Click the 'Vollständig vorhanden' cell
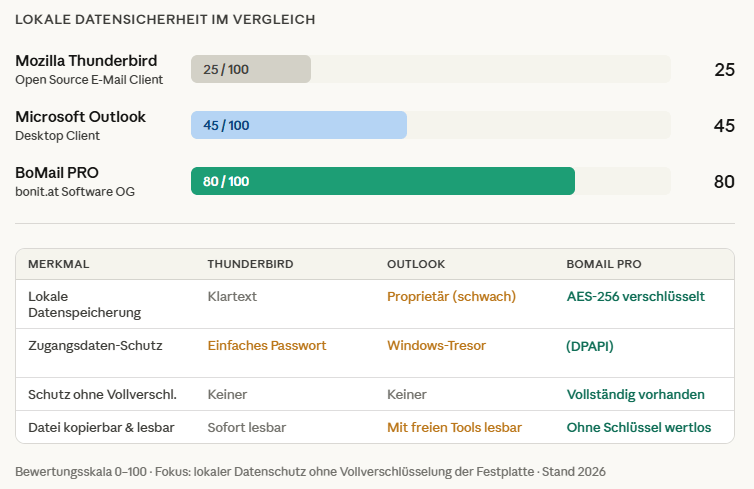The height and width of the screenshot is (489, 754). (636, 394)
